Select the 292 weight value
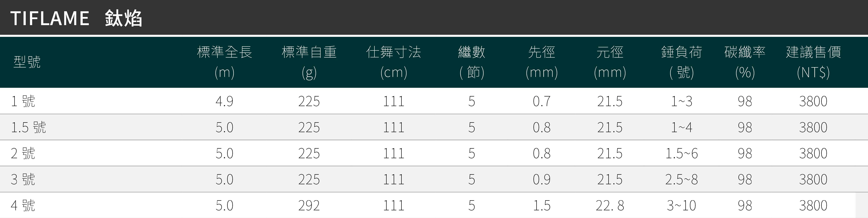868x218 pixels. click(x=309, y=205)
